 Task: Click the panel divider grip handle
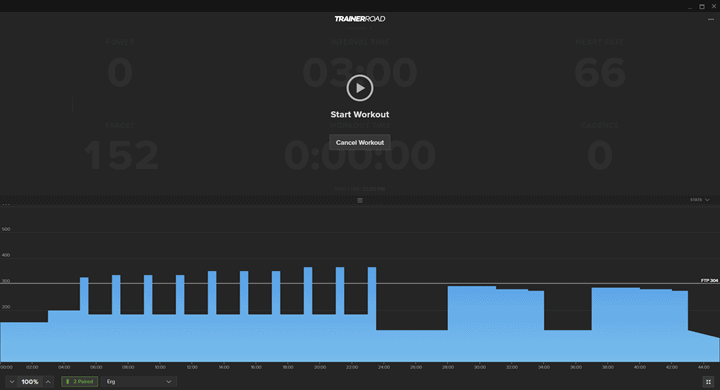pyautogui.click(x=360, y=200)
